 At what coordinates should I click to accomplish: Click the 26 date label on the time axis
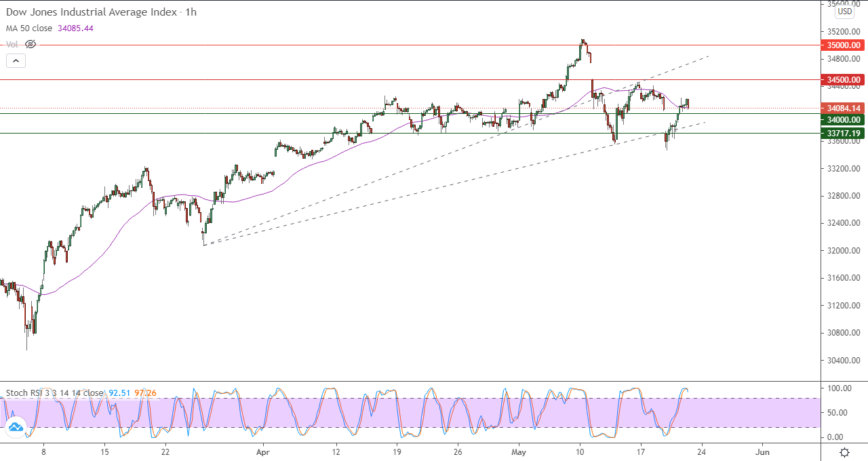pyautogui.click(x=458, y=452)
